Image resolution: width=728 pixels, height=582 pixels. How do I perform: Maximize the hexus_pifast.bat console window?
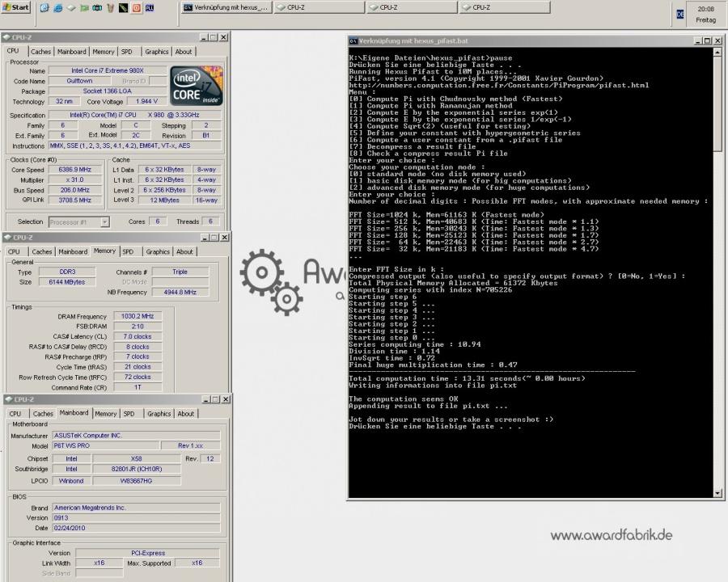click(707, 41)
